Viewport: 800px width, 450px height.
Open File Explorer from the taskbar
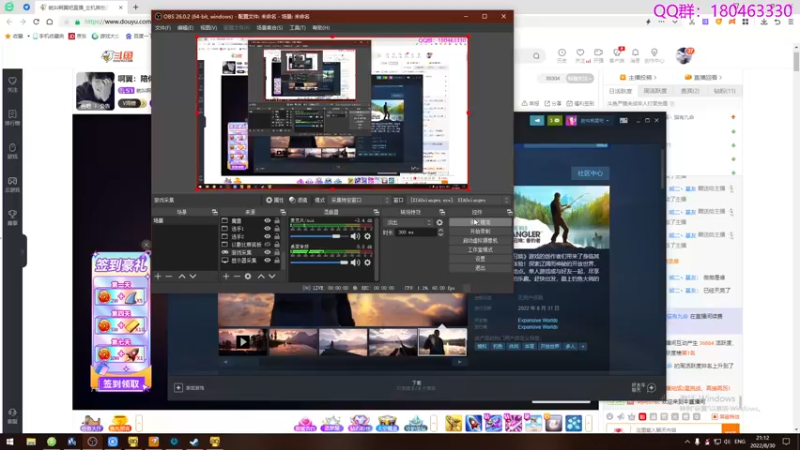pos(31,442)
